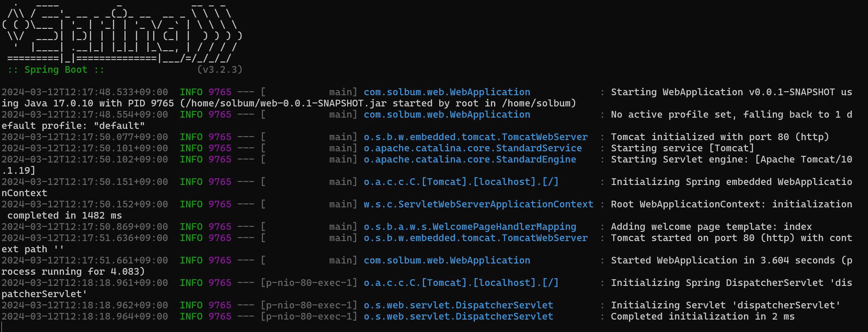Click the o.apache.catalina.core.StandardService logger name
Viewport: 868px width, 332px height.
point(472,148)
